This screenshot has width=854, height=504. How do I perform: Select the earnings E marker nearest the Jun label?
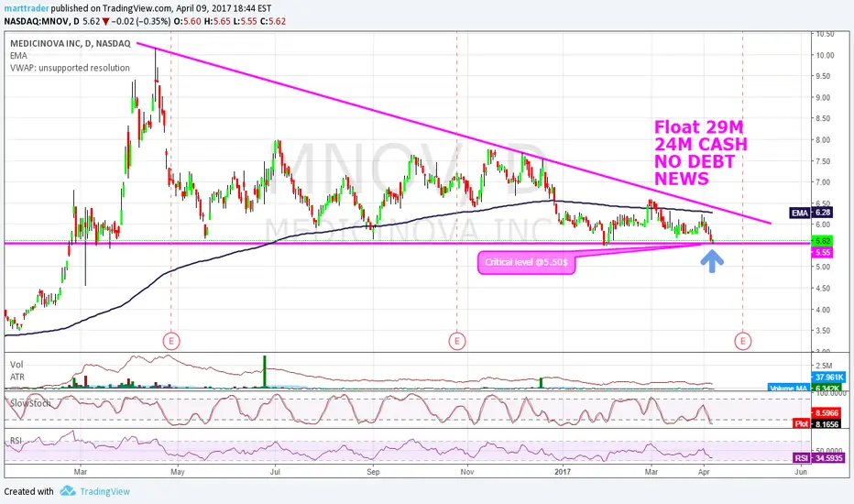click(x=743, y=342)
